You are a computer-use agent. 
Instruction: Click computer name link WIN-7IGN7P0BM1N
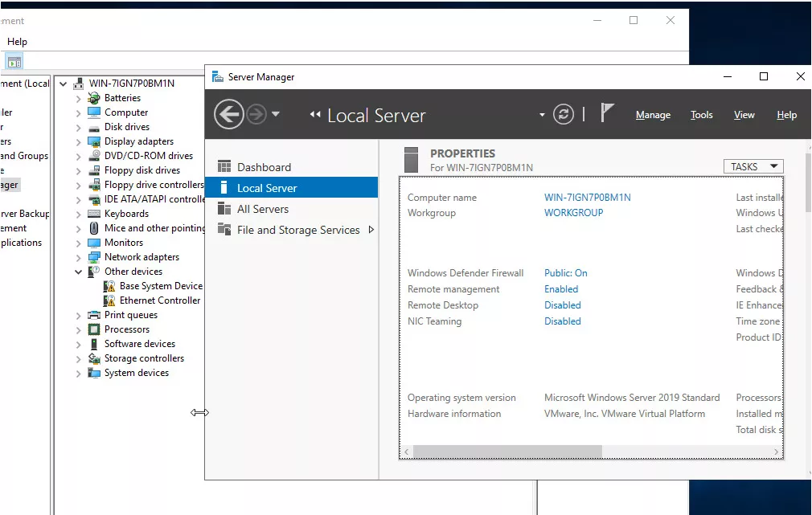[587, 197]
